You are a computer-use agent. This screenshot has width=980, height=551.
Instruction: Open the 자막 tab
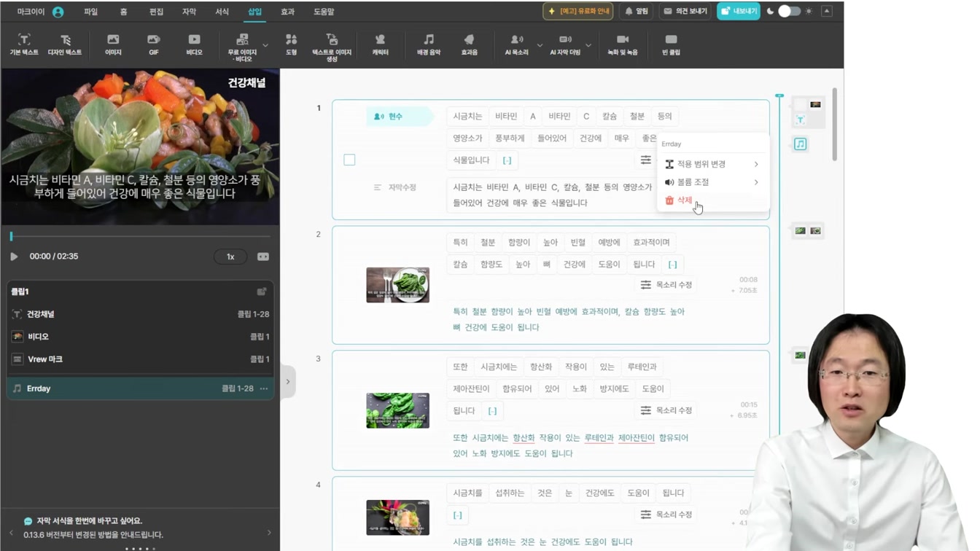tap(189, 12)
